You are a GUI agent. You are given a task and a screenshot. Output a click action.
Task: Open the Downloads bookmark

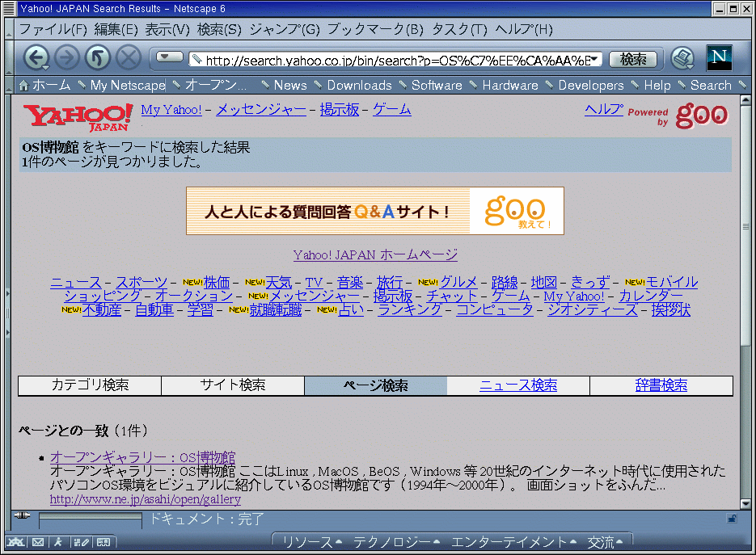click(360, 86)
